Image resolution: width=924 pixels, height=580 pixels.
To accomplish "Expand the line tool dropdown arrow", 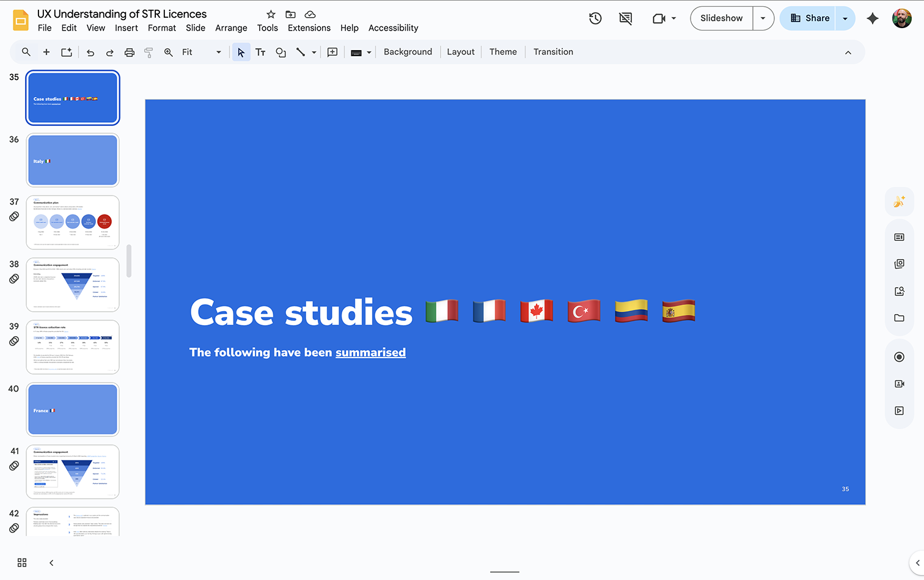I will 313,52.
